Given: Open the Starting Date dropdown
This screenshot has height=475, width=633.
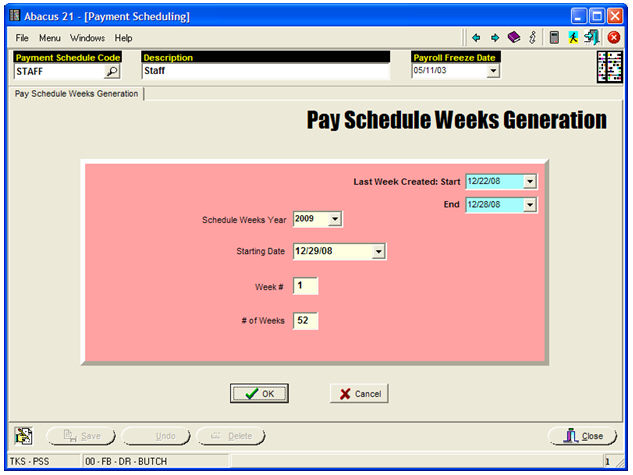Looking at the screenshot, I should pos(378,252).
